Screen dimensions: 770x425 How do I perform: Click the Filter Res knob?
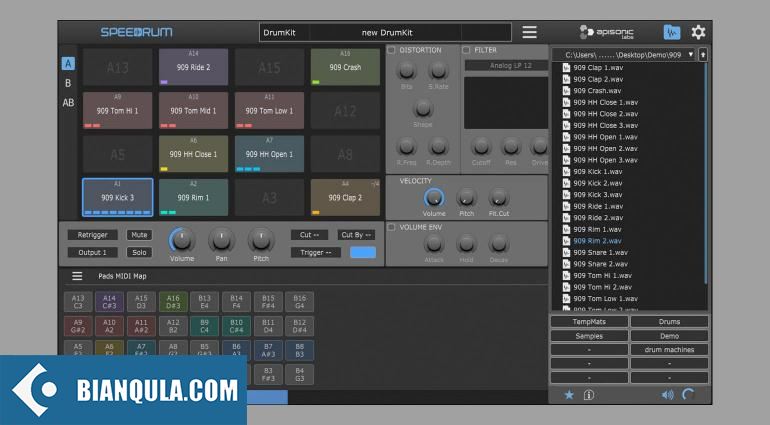[511, 146]
